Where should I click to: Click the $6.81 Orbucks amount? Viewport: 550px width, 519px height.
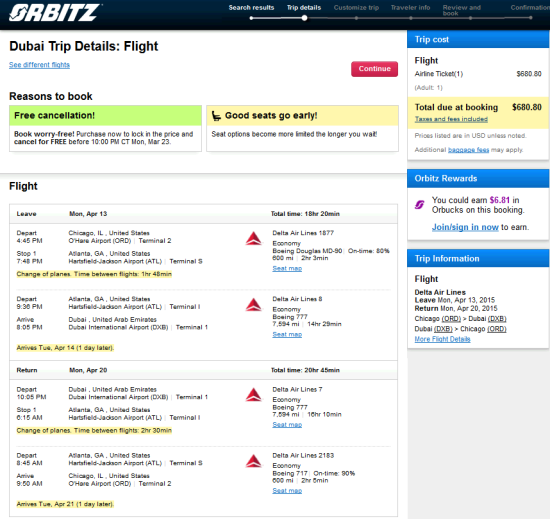click(499, 200)
